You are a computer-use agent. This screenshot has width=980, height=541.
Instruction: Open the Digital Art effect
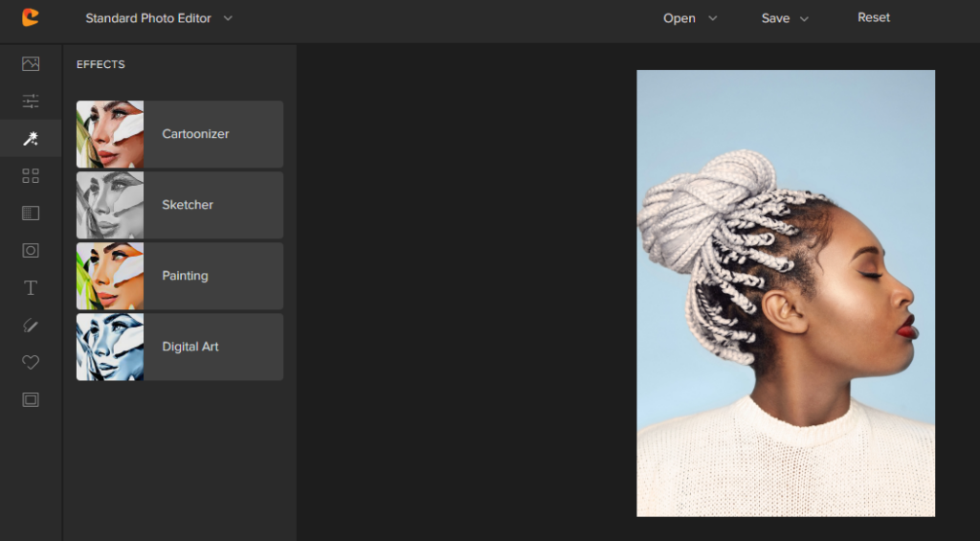pos(180,347)
